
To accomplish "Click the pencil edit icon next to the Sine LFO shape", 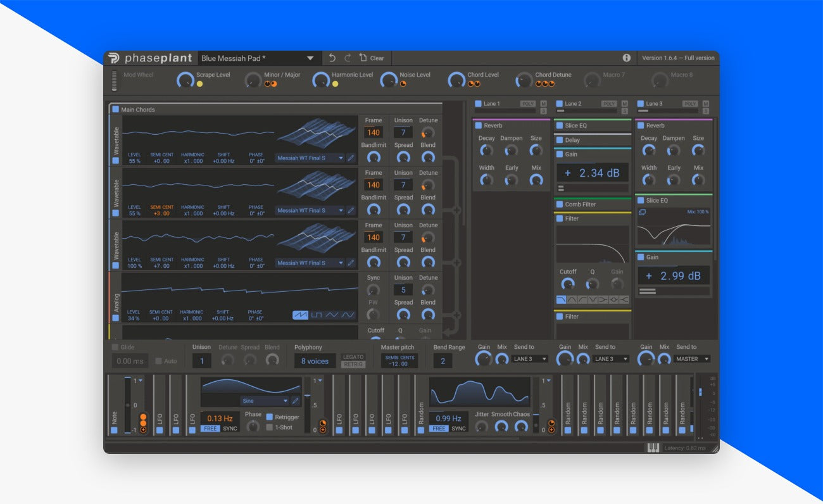I will tap(295, 401).
